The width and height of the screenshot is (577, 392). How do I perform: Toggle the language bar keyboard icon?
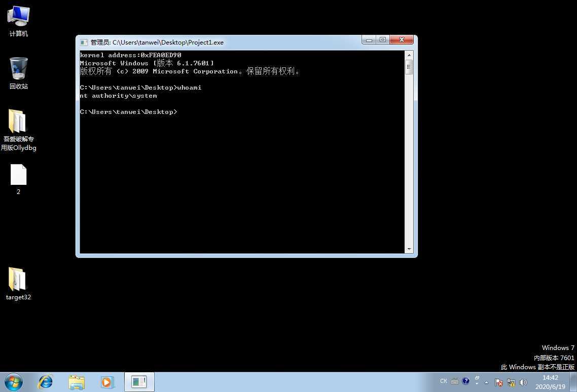tap(455, 381)
